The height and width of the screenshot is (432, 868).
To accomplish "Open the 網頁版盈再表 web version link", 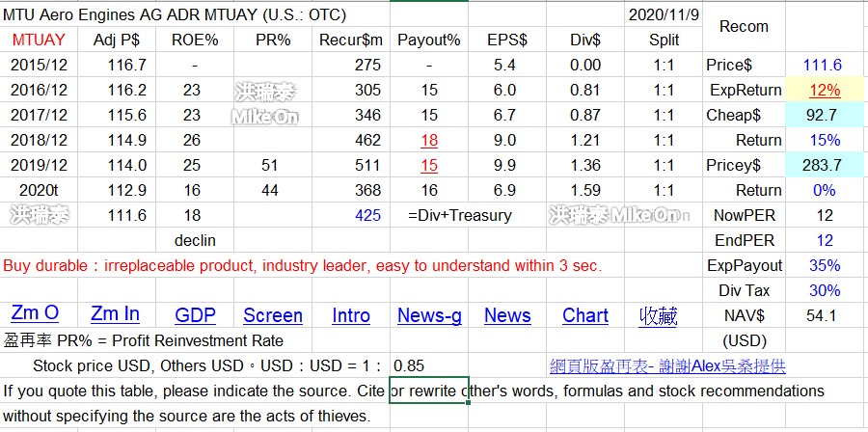I will coord(667,365).
